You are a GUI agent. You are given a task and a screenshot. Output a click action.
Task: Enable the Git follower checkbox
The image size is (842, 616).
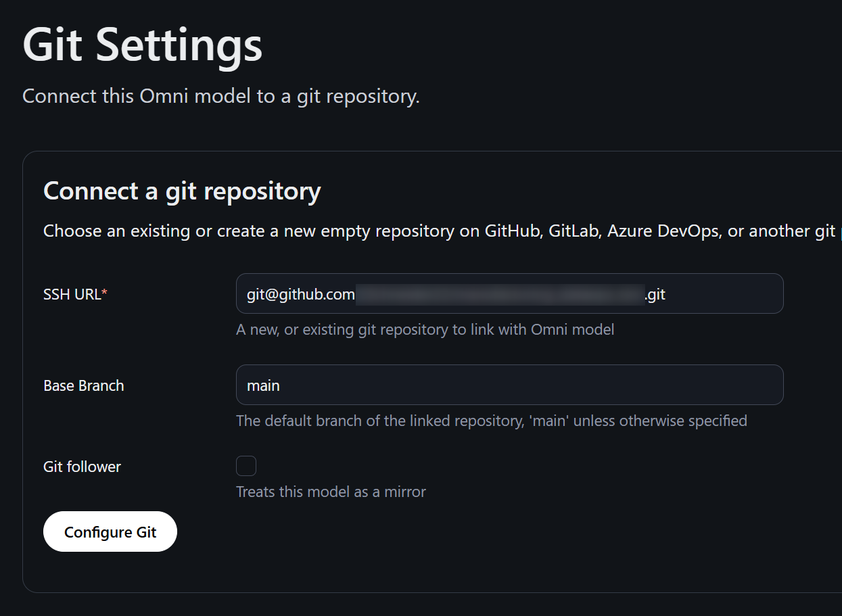[x=246, y=466]
